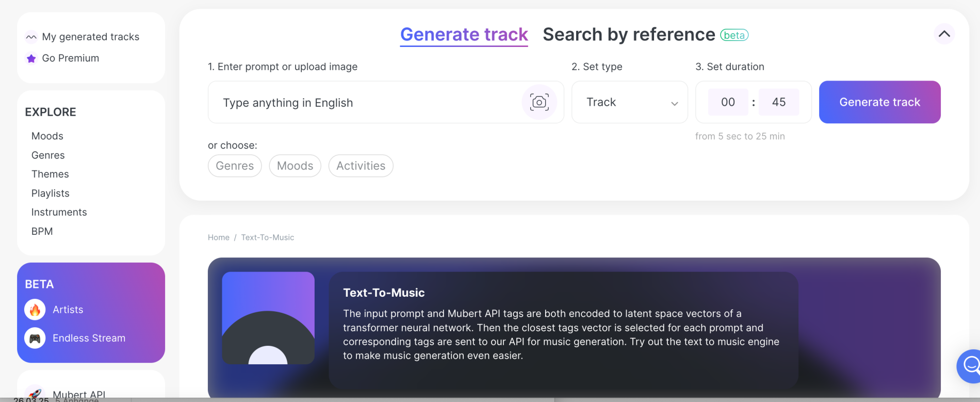
Task: Switch to the Search by reference tab
Action: click(629, 35)
